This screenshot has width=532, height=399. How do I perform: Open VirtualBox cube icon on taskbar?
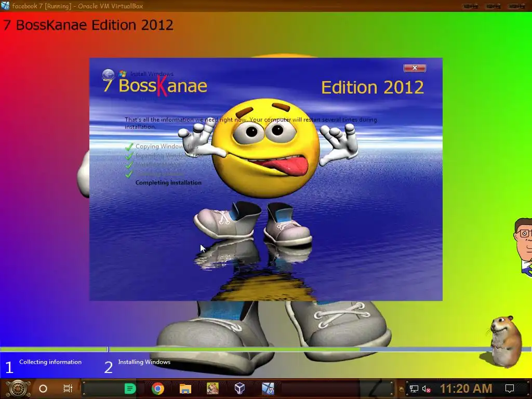(240, 389)
